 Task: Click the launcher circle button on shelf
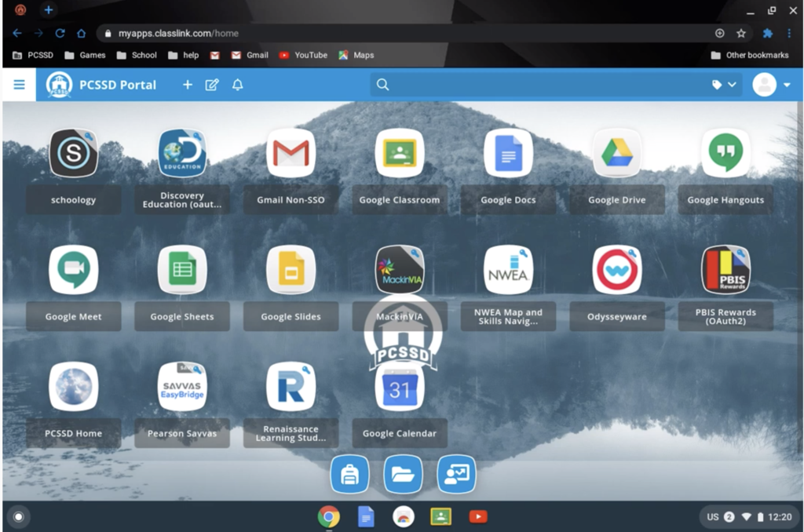point(19,516)
